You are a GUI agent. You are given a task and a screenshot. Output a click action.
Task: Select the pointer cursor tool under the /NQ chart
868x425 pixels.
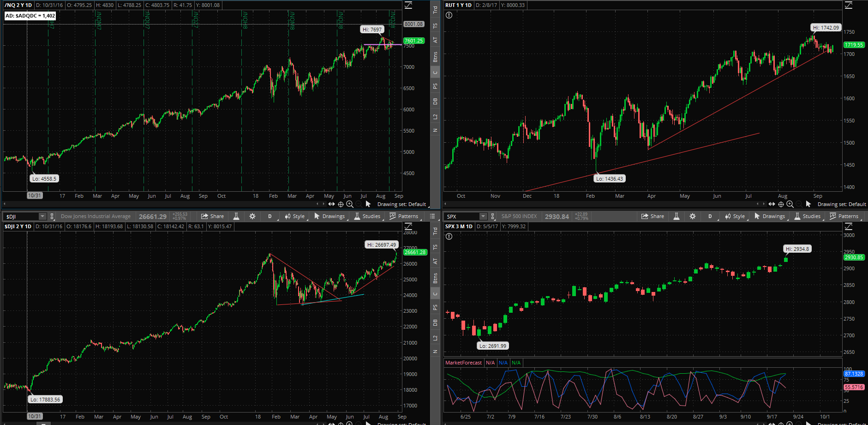(368, 204)
